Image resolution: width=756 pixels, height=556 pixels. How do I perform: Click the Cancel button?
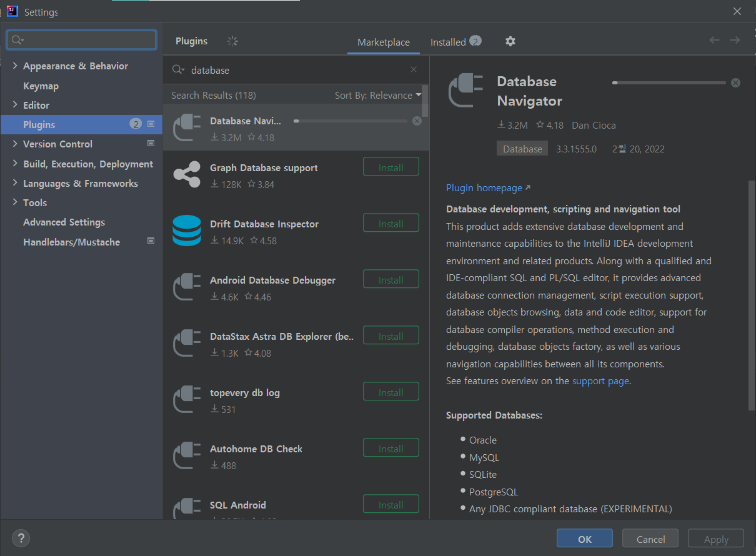point(650,539)
